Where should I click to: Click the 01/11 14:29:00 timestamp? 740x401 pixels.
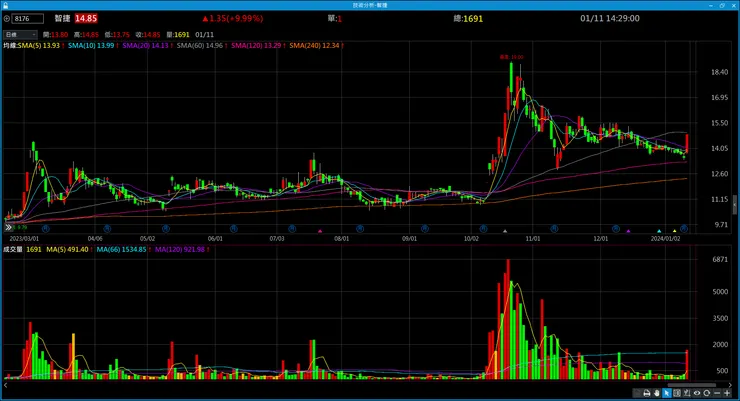point(610,18)
